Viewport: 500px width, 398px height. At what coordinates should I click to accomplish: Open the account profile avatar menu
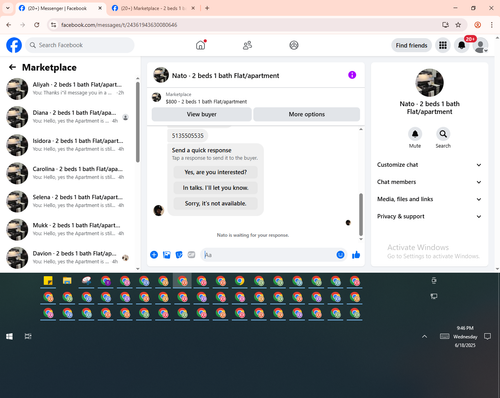(480, 46)
